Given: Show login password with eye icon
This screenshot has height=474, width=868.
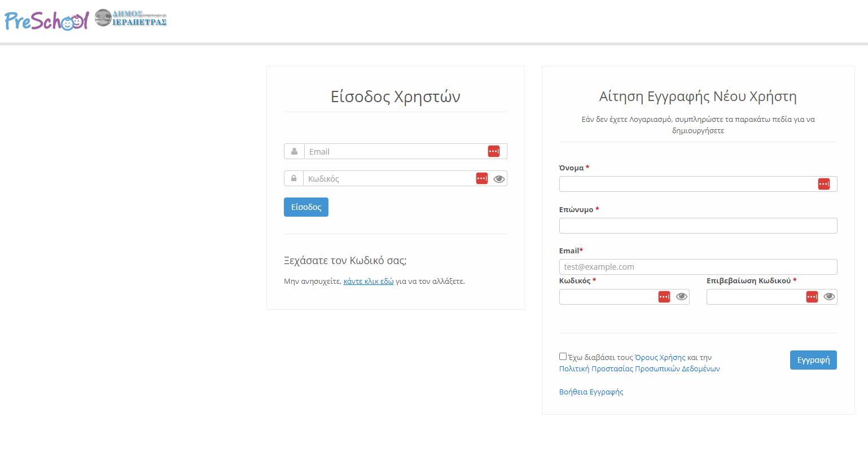Looking at the screenshot, I should click(x=499, y=179).
